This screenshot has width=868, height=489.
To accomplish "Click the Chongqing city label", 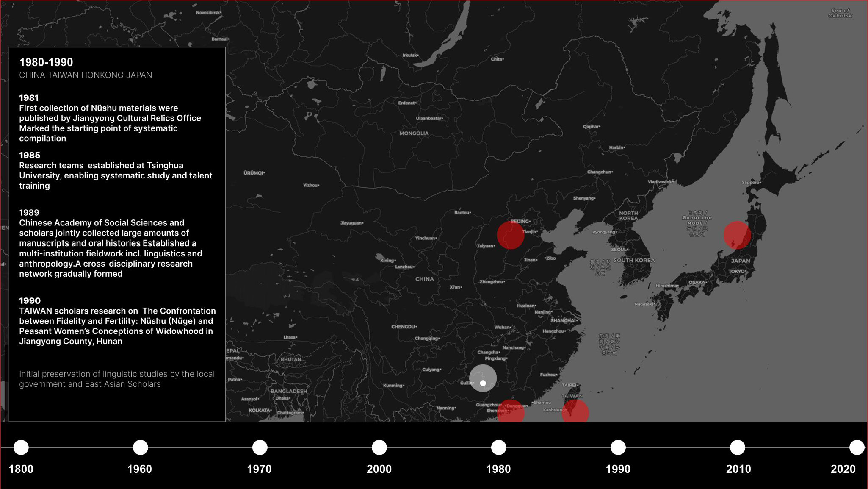I will tap(427, 339).
